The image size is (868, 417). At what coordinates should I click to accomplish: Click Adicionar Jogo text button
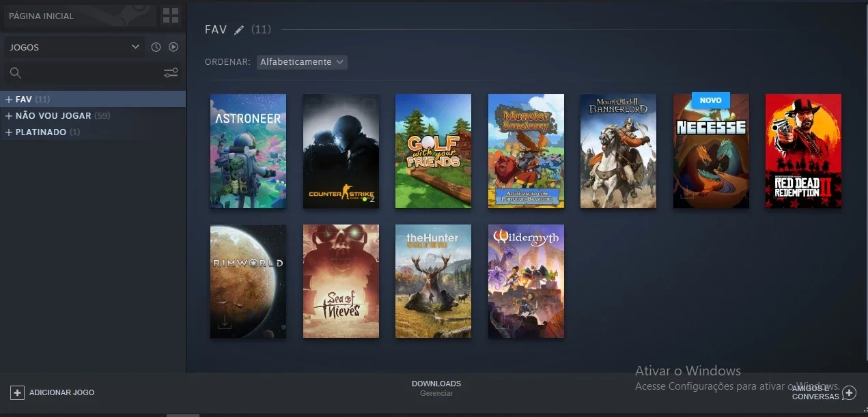62,392
